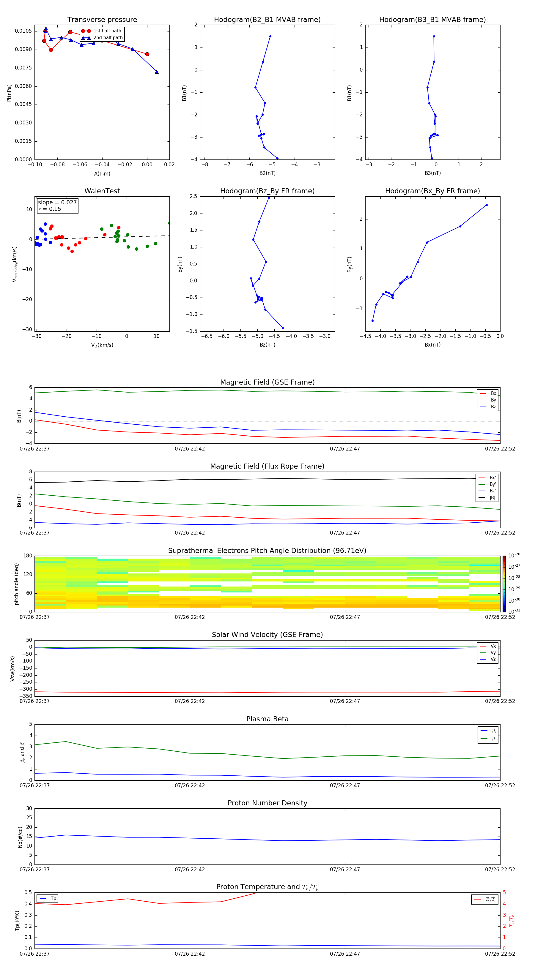Click the 'Transverse pressure' plot title
The height and width of the screenshot is (980, 535).
(102, 20)
